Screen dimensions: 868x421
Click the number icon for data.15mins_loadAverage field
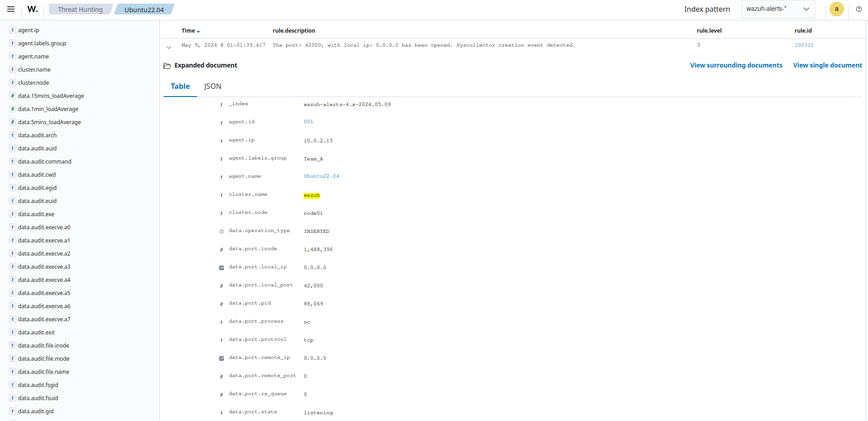coord(13,96)
